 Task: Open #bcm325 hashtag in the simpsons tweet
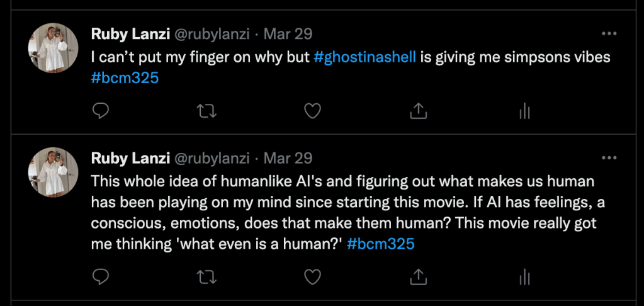(125, 79)
